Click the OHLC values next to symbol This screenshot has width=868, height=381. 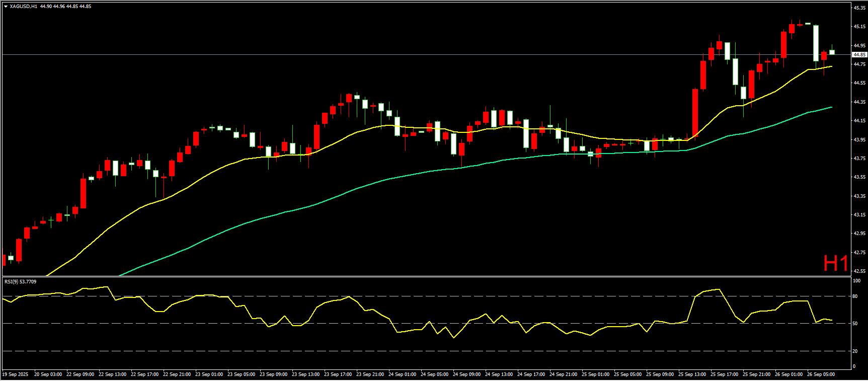click(x=65, y=7)
